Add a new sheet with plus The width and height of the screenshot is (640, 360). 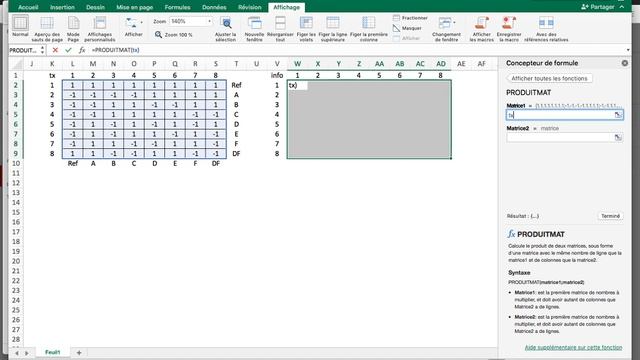(79, 353)
